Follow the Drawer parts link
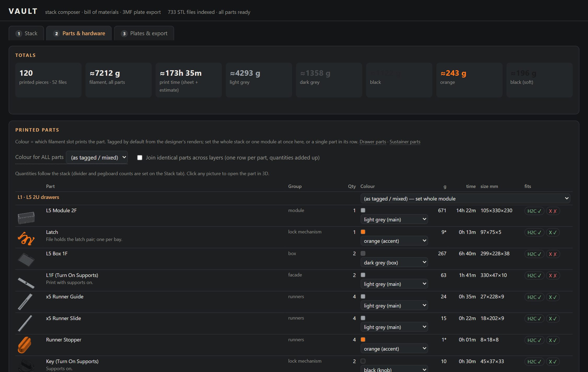Image resolution: width=588 pixels, height=372 pixels. [x=373, y=142]
